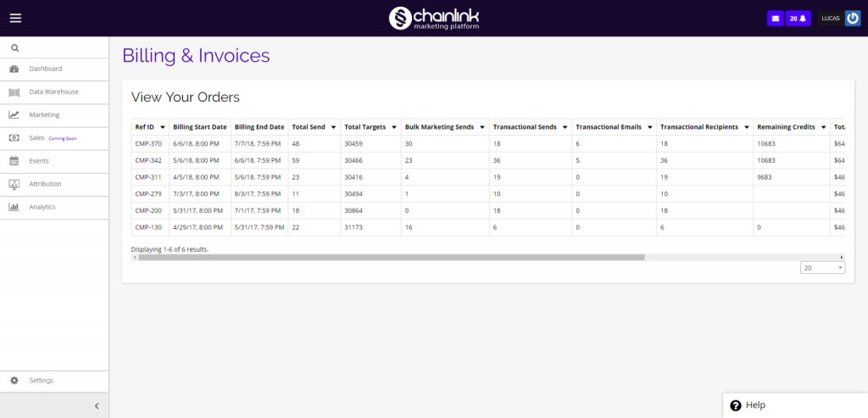Open the Total Send column dropdown arrow
This screenshot has height=418, width=868.
pyautogui.click(x=333, y=127)
